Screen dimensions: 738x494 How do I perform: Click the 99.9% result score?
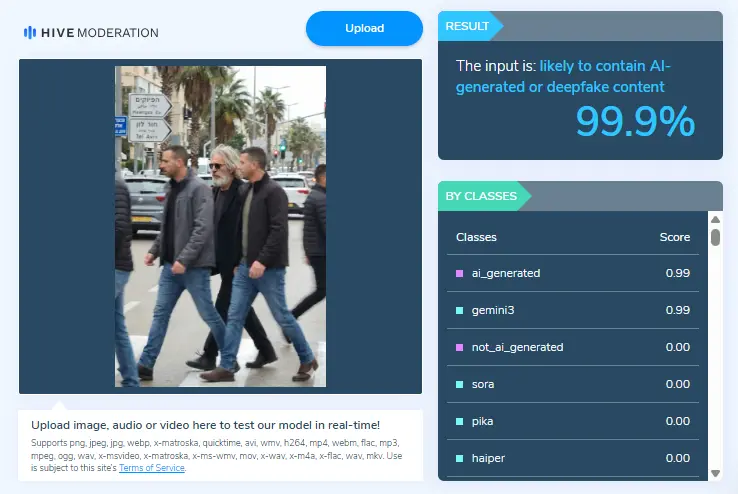(635, 121)
